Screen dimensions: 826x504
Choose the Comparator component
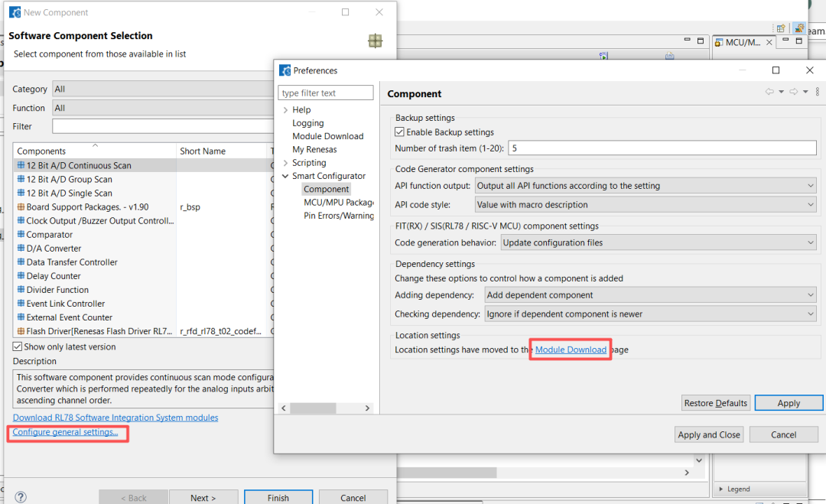click(x=50, y=235)
